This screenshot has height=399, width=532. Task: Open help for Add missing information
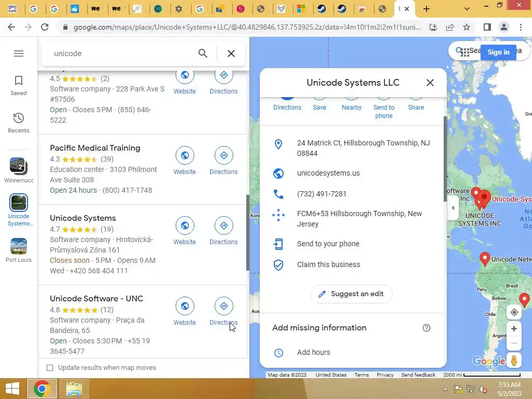427,328
